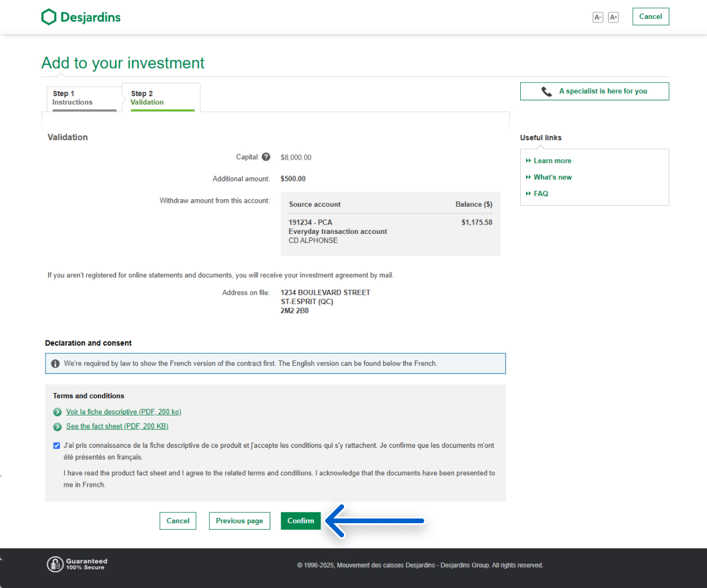The image size is (707, 588).
Task: Click the phone icon for specialist
Action: click(x=547, y=91)
